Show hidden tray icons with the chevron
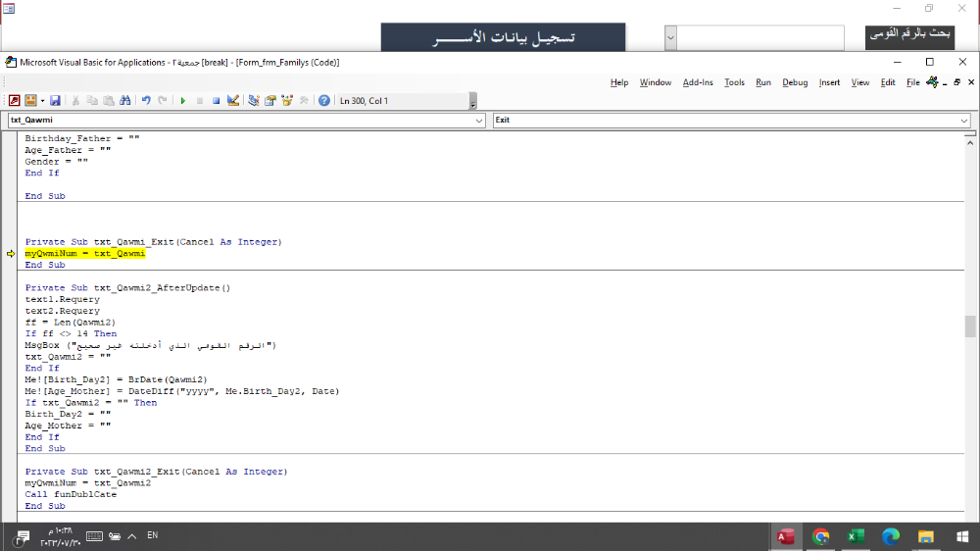The height and width of the screenshot is (551, 980). coord(132,536)
